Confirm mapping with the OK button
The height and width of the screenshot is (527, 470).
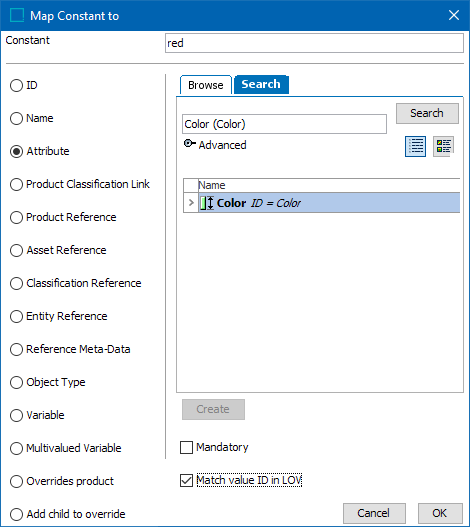click(x=440, y=513)
